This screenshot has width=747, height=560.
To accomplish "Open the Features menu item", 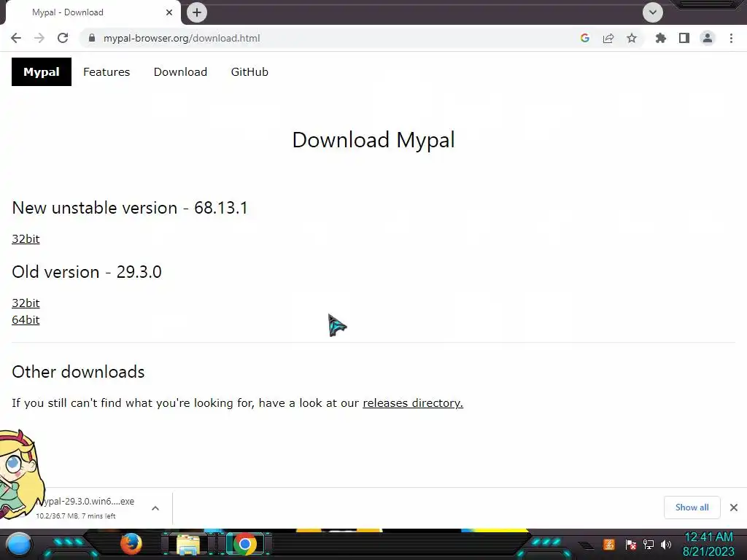I will pos(107,72).
